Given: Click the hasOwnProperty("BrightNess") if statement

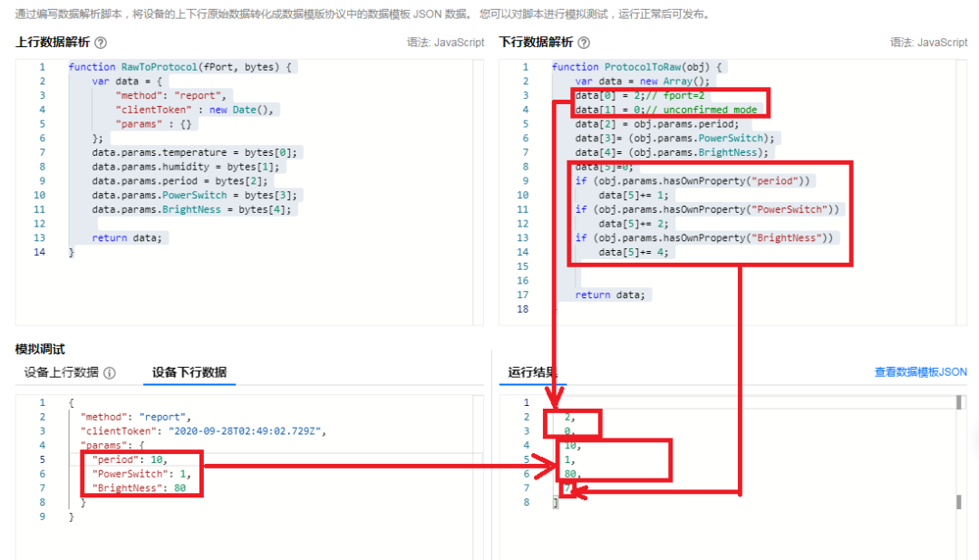Looking at the screenshot, I should pos(704,237).
